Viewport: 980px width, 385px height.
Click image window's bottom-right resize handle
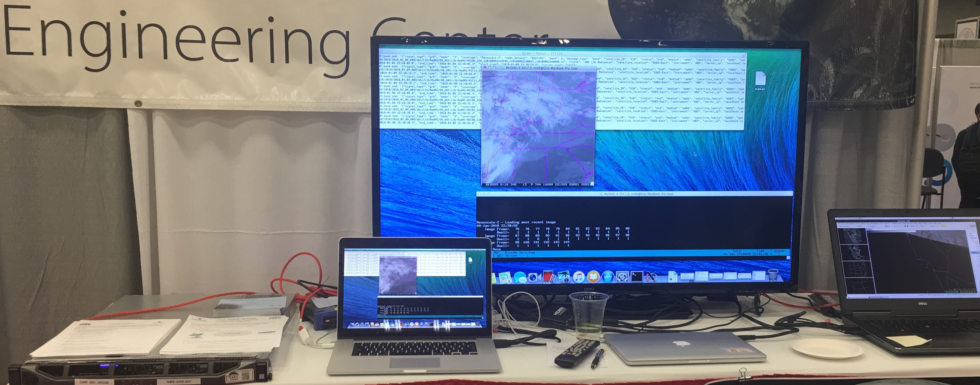(x=592, y=184)
